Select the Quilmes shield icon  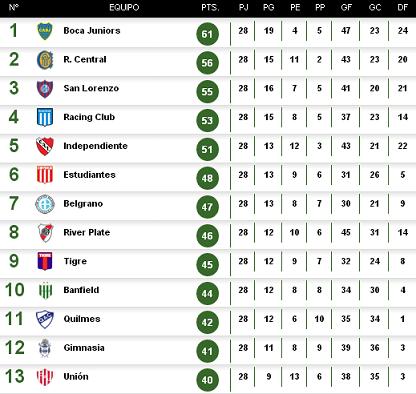pos(45,319)
